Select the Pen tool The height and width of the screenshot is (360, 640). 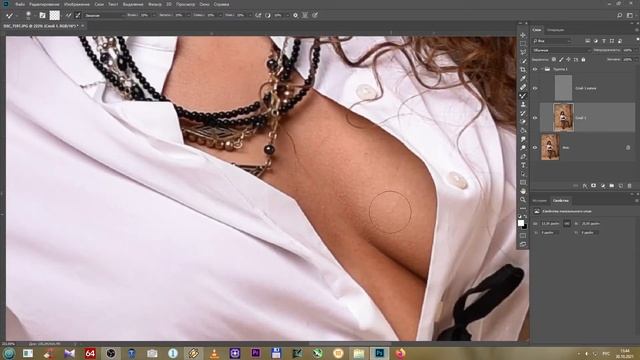pos(523,156)
